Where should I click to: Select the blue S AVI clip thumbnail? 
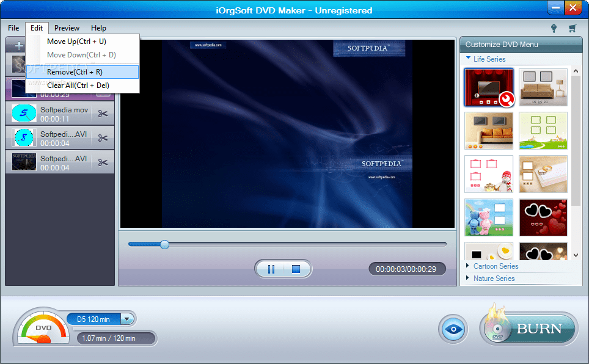click(24, 138)
